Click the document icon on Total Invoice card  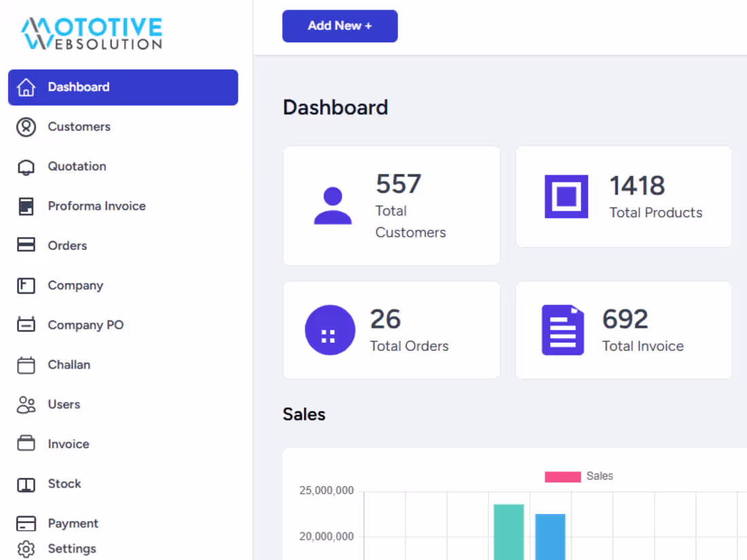[562, 330]
